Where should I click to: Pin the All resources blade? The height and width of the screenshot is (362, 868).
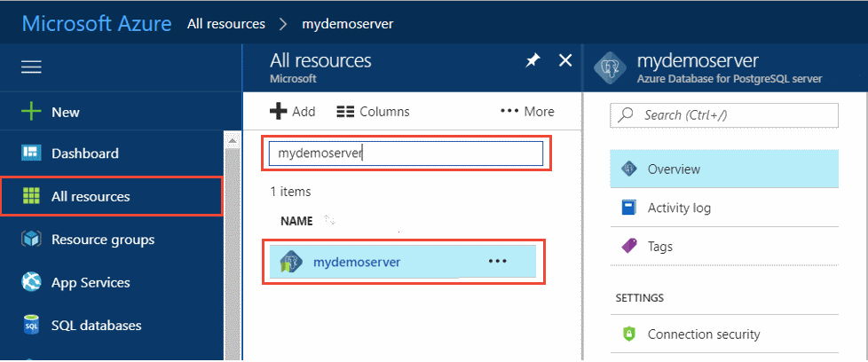click(x=533, y=61)
